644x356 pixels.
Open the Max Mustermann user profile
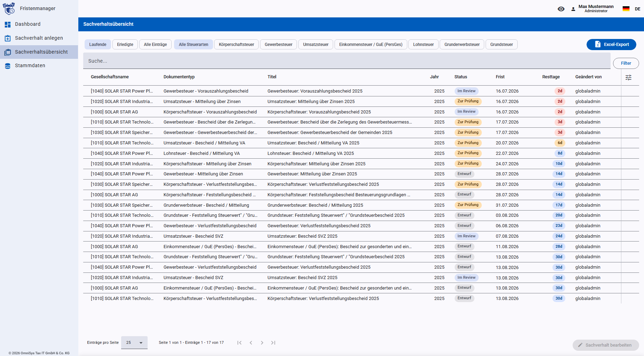(x=592, y=9)
